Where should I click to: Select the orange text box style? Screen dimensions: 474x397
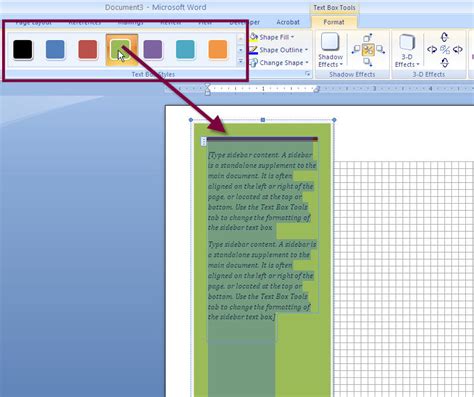(x=218, y=49)
